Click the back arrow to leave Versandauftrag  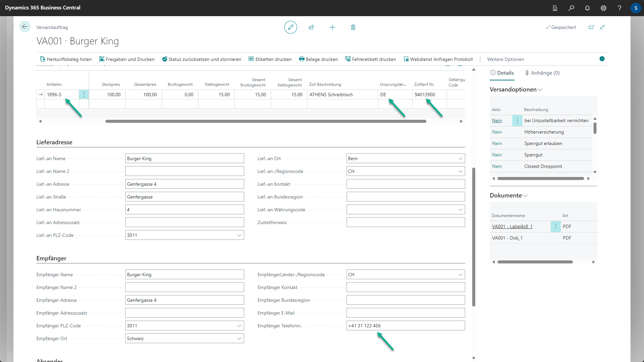point(25,27)
